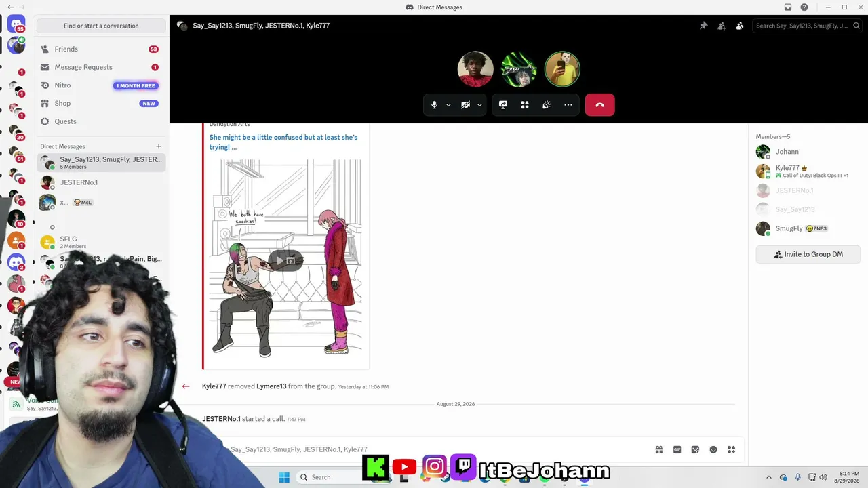Open the sticker picker
Viewport: 868px width, 488px height.
(695, 449)
